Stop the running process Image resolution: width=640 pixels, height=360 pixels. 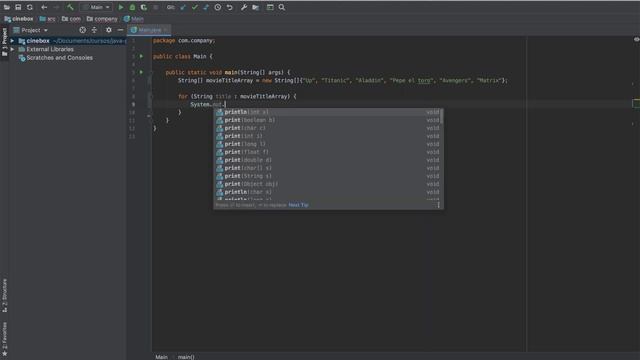pos(156,7)
